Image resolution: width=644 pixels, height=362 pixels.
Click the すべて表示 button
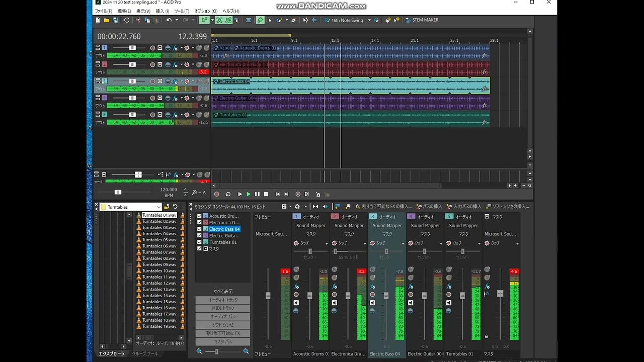(223, 291)
